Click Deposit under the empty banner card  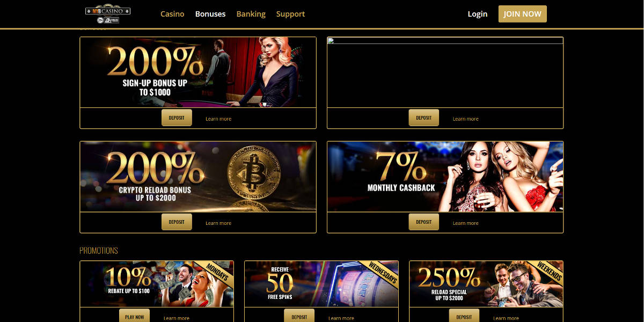pos(423,118)
